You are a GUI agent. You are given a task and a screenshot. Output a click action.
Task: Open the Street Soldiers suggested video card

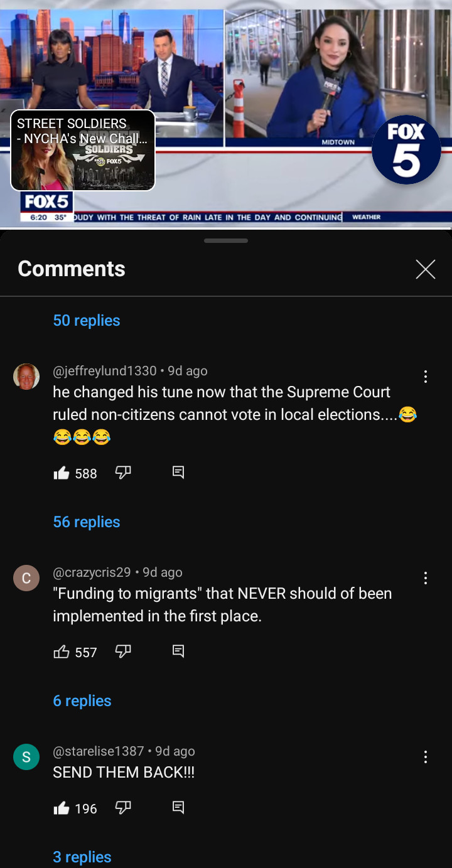(x=83, y=151)
